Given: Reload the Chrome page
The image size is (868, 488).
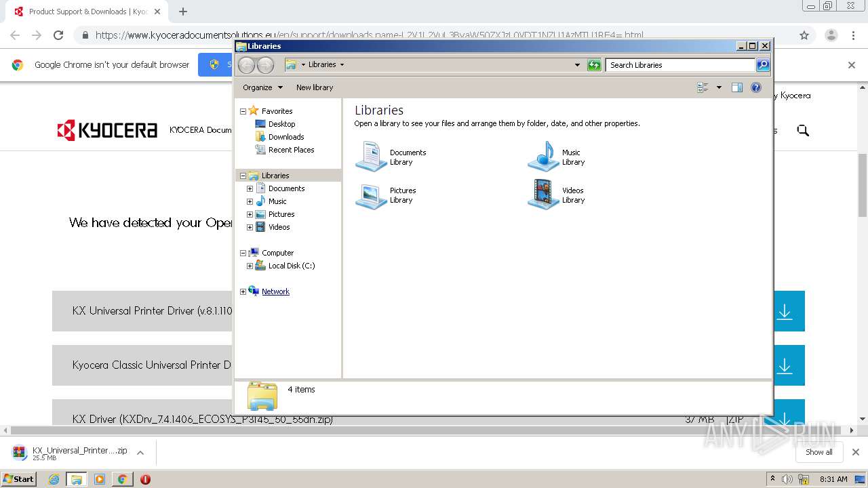Looking at the screenshot, I should coord(58,35).
